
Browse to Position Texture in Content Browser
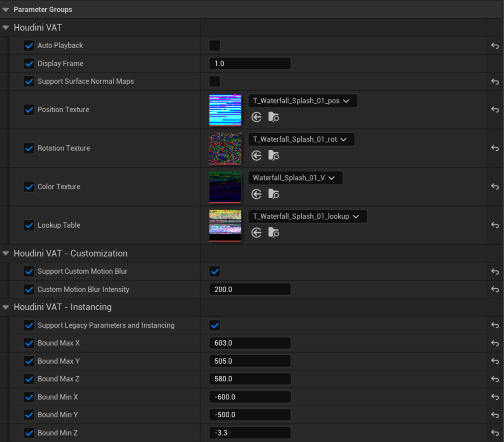pos(274,117)
